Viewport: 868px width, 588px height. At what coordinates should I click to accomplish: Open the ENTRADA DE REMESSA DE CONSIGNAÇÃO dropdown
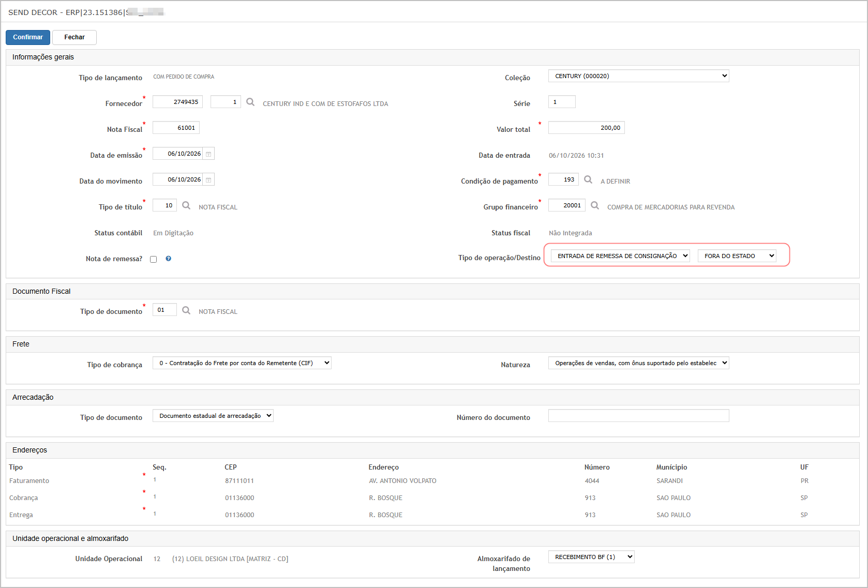620,256
